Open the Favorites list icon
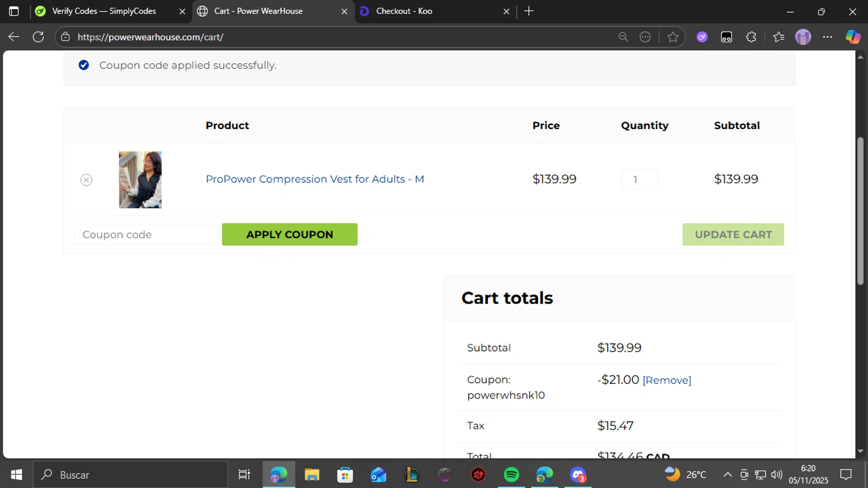 tap(778, 37)
